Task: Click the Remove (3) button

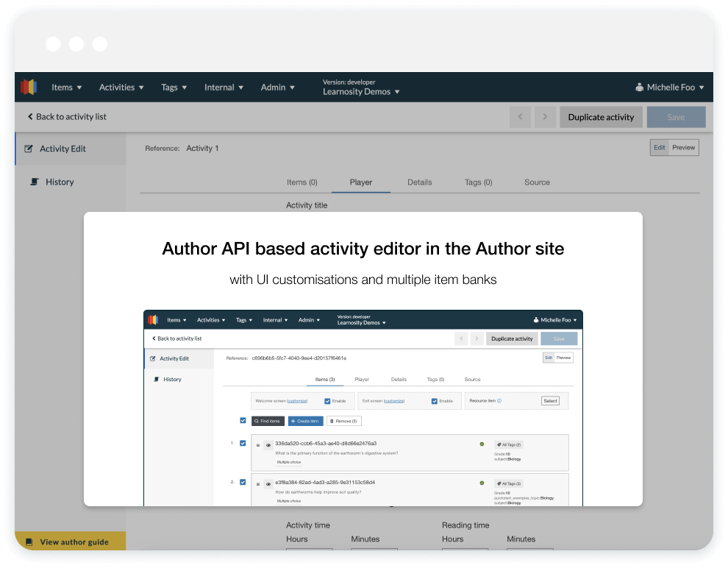Action: pos(344,421)
